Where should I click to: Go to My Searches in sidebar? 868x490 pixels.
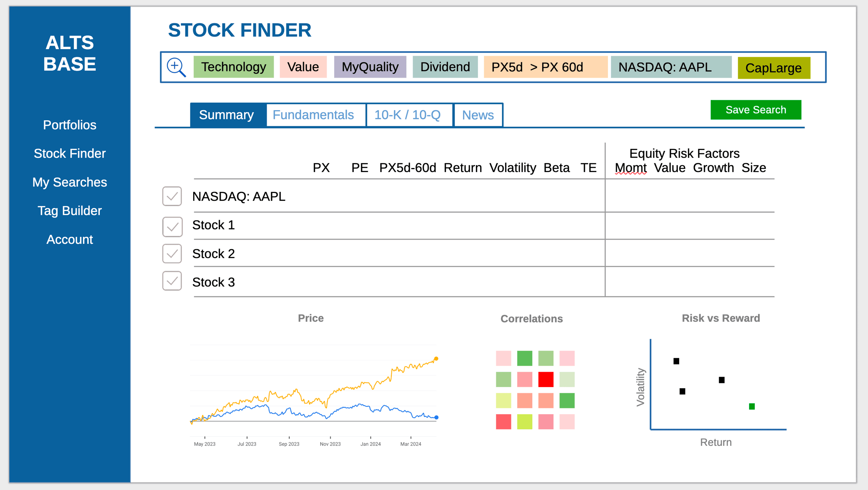(x=69, y=182)
